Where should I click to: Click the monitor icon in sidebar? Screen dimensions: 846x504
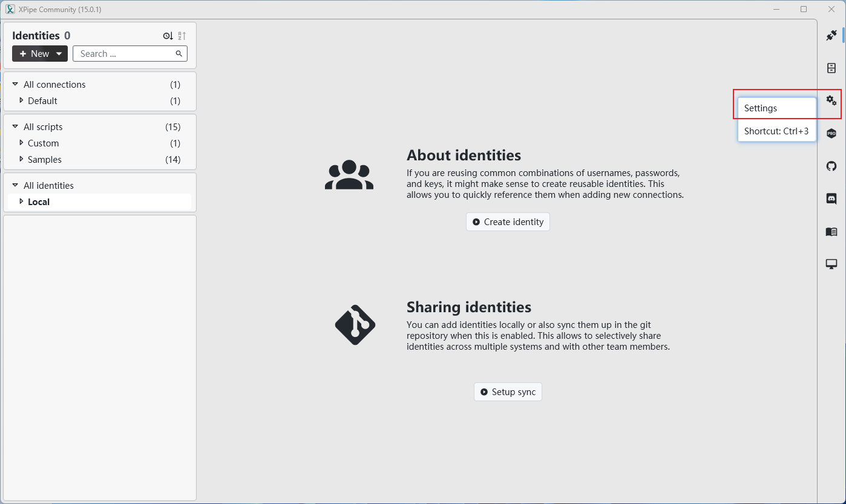coord(831,264)
